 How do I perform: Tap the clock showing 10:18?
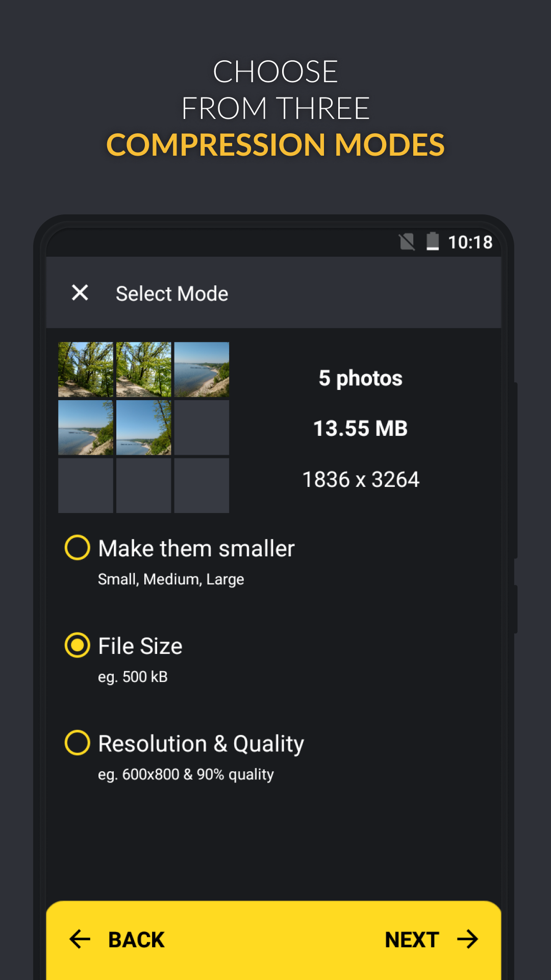coord(470,242)
